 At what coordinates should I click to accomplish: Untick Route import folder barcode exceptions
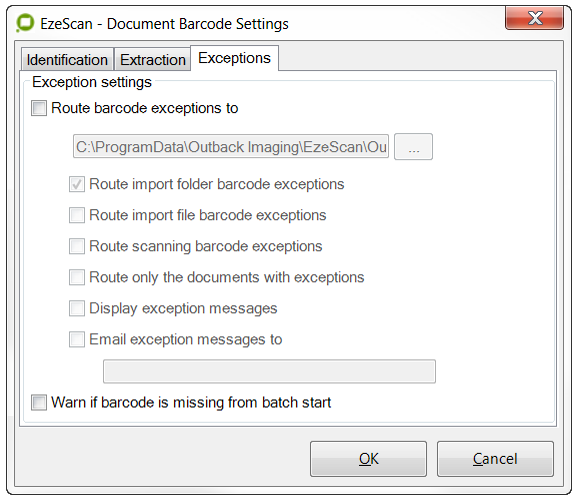77,184
